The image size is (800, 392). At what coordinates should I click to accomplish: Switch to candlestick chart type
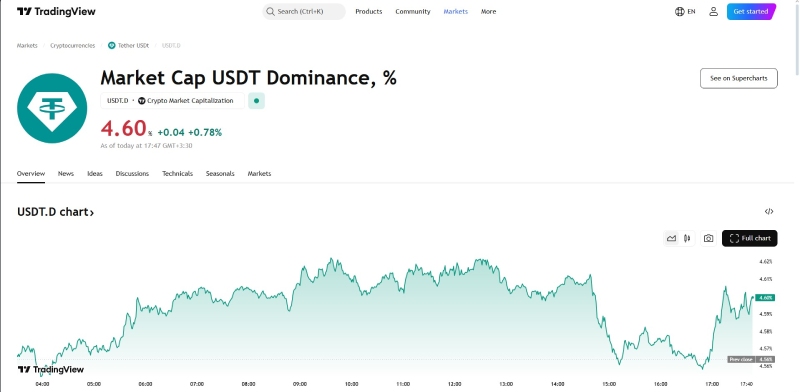click(x=687, y=238)
